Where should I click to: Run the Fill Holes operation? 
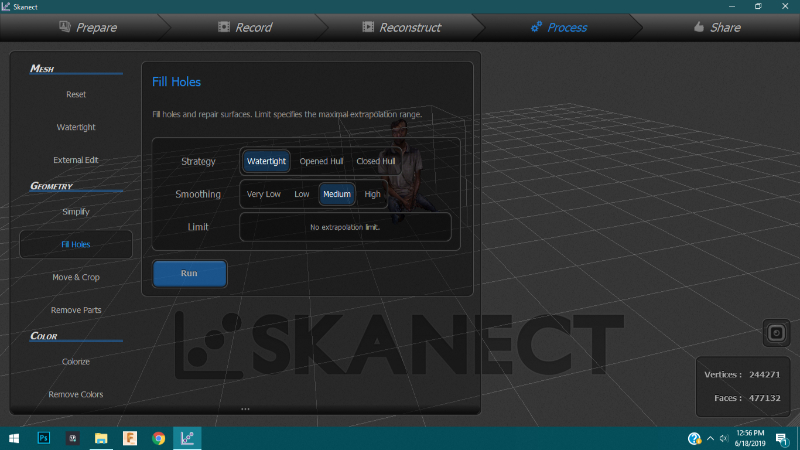click(x=189, y=273)
